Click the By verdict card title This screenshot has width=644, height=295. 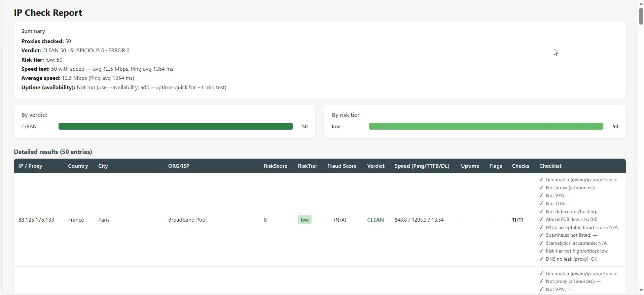34,115
